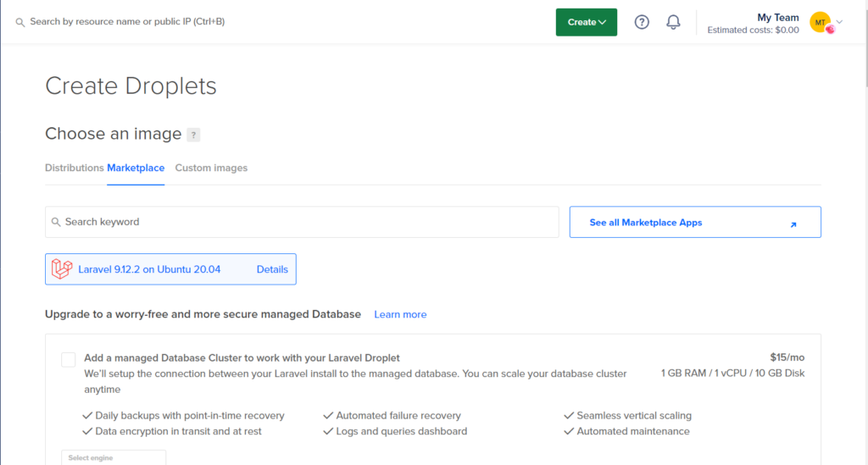868x465 pixels.
Task: Click the Laravel logo icon
Action: [61, 269]
